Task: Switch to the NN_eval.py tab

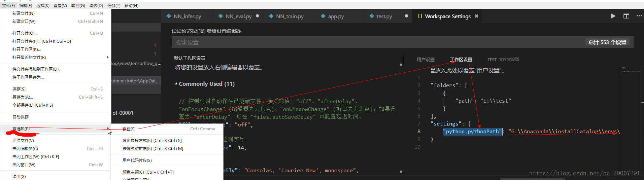Action: (x=239, y=16)
